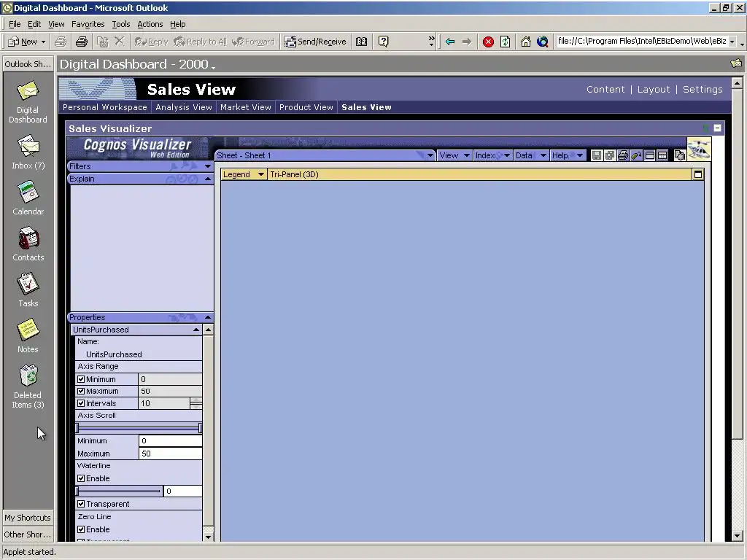747x560 pixels.
Task: Uncheck the Axis Range Maximum checkbox
Action: tap(81, 391)
